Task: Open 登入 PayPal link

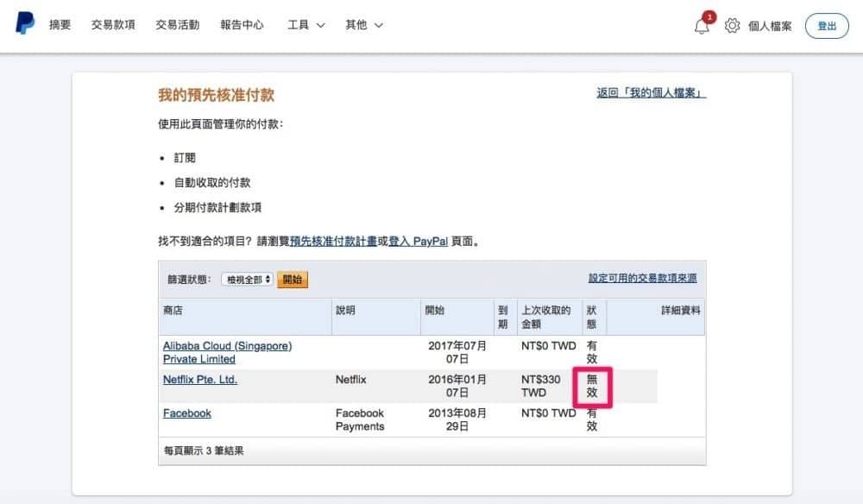Action: tap(419, 241)
